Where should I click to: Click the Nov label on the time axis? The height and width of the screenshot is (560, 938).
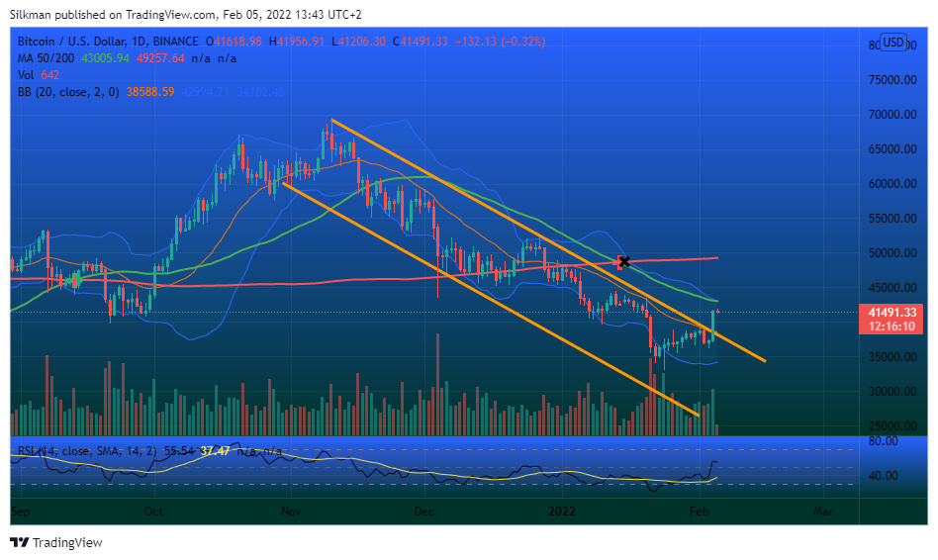[x=291, y=512]
